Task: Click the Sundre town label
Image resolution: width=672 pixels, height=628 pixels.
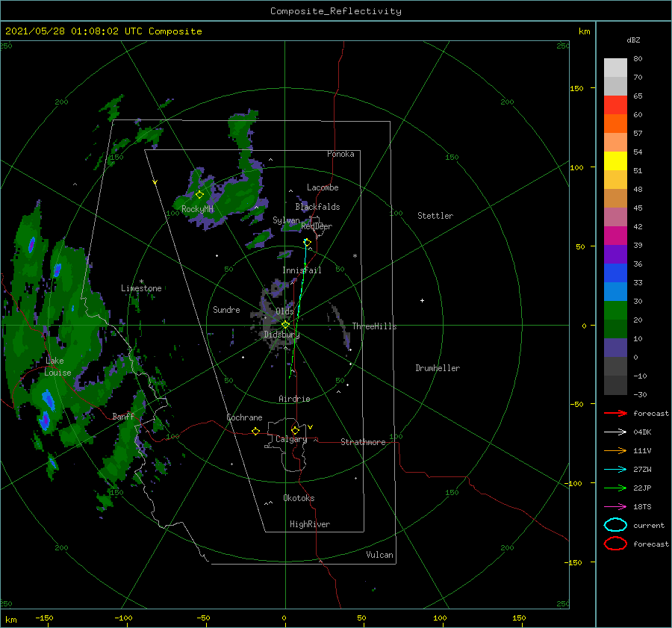Action: tap(226, 309)
